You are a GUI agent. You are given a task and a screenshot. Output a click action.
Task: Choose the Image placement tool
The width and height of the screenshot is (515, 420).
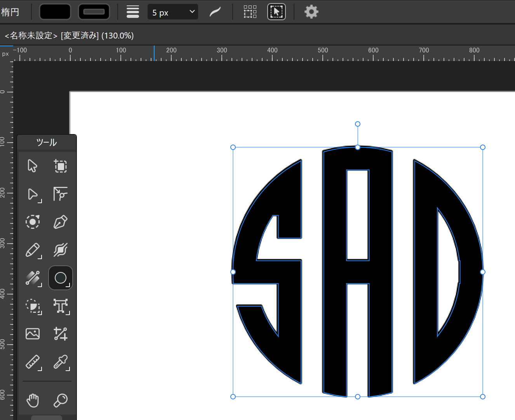coord(33,333)
